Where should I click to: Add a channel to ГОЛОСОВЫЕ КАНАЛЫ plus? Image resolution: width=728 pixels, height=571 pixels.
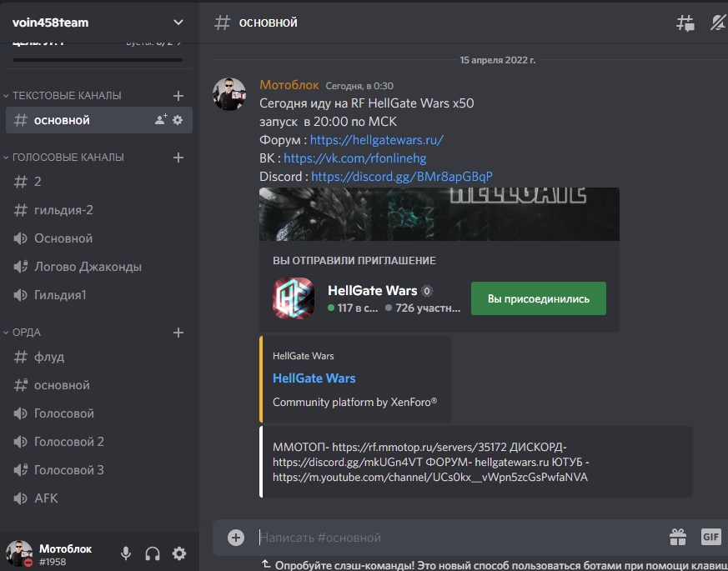pos(178,158)
